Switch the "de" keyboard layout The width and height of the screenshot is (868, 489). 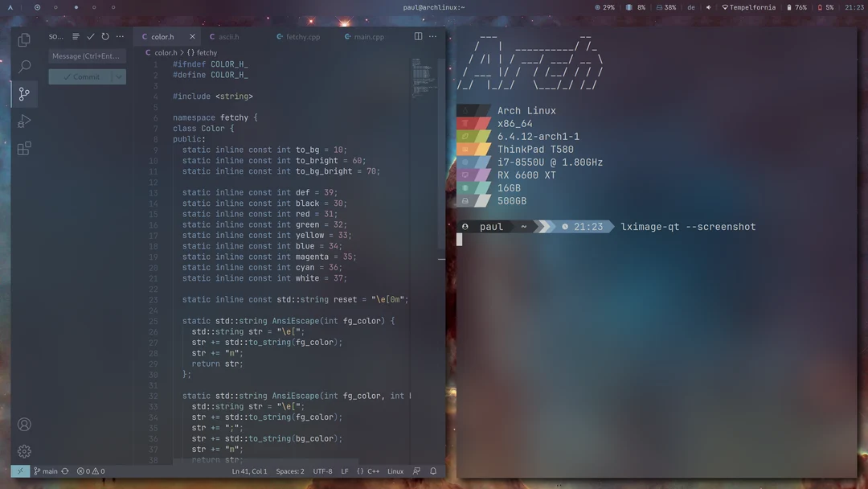pos(690,6)
